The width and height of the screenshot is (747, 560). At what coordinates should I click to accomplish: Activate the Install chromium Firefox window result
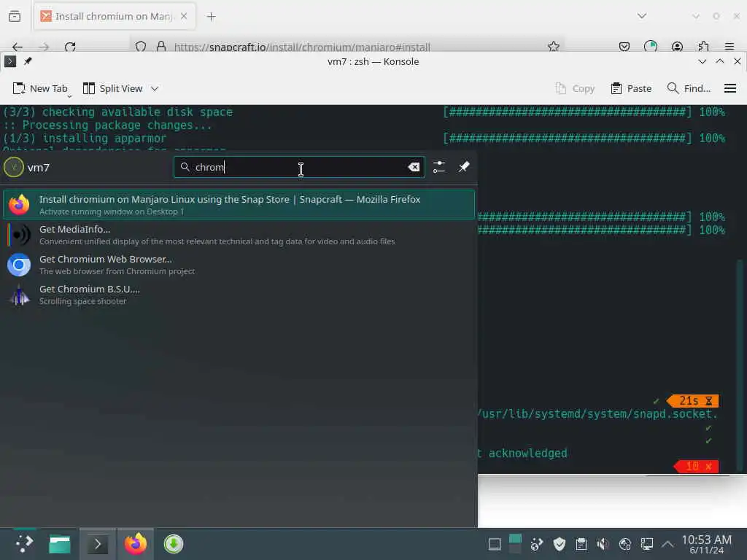click(239, 205)
